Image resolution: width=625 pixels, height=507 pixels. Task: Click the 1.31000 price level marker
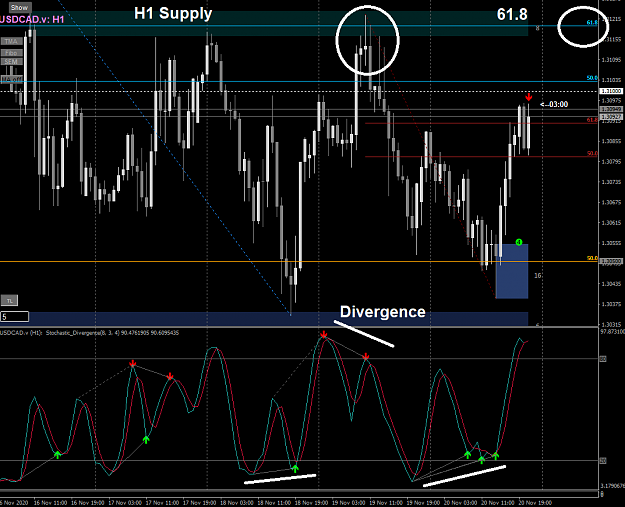click(x=611, y=91)
